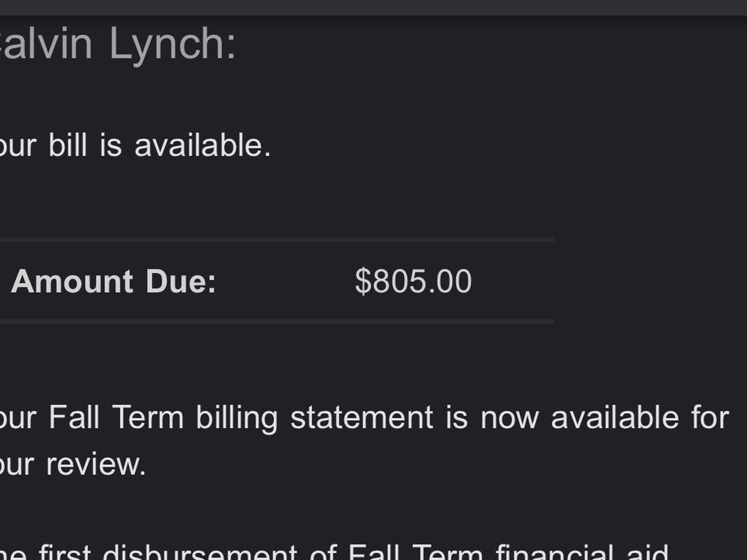Click the word "disbursement" in the bottom line
Image resolution: width=747 pixels, height=560 pixels.
tap(199, 553)
